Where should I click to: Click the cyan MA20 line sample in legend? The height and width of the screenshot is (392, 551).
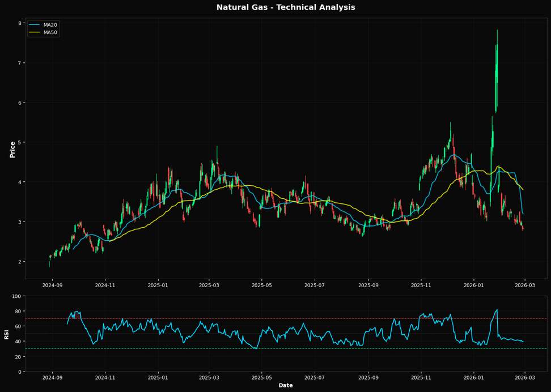tap(34, 25)
